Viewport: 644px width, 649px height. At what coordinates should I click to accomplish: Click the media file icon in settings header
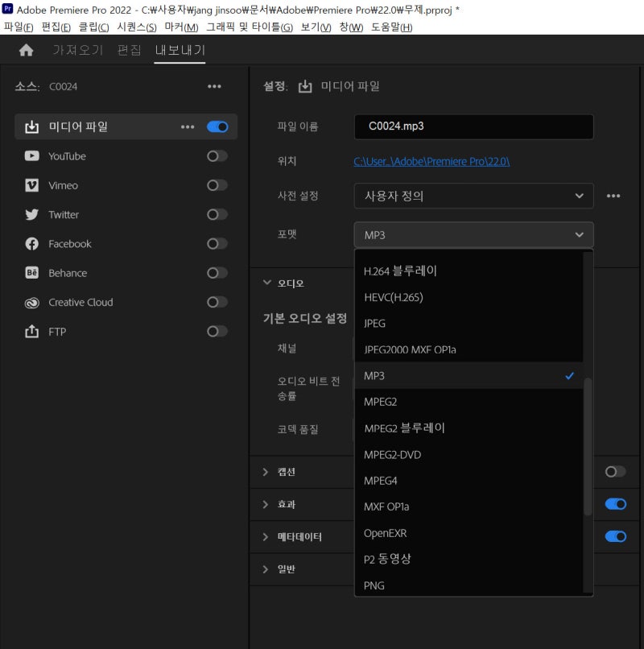(305, 86)
